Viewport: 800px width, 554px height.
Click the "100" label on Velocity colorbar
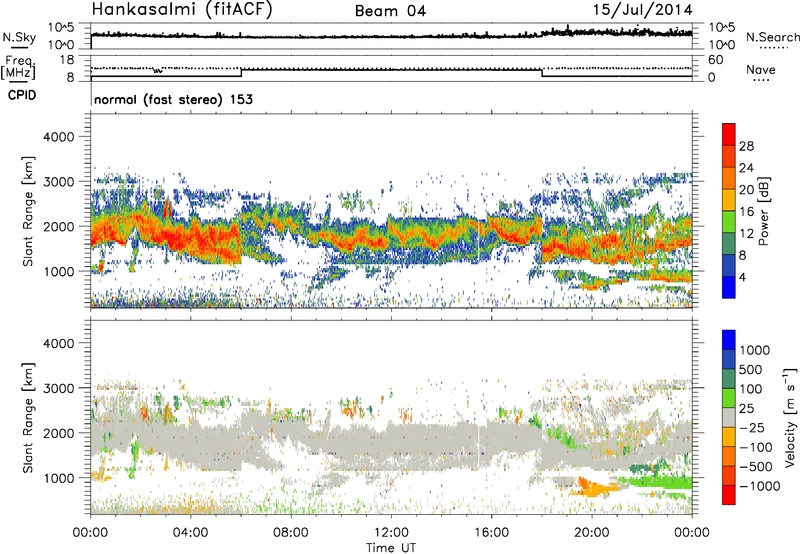751,389
